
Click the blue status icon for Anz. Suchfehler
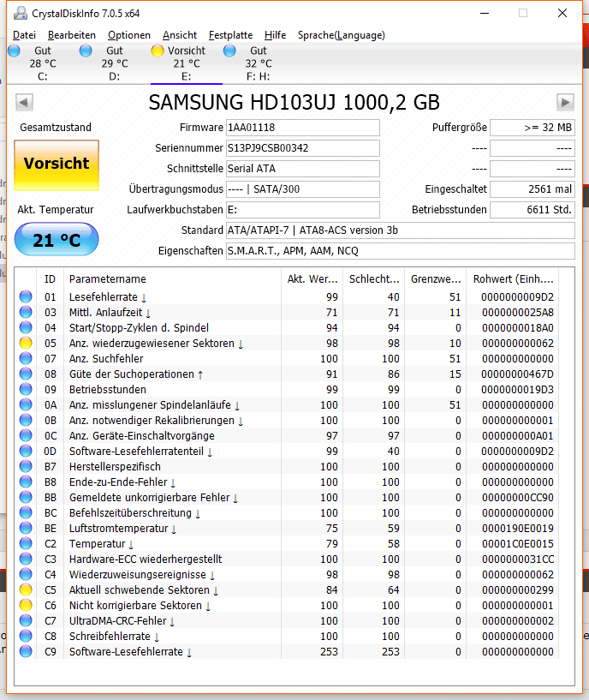pyautogui.click(x=26, y=358)
